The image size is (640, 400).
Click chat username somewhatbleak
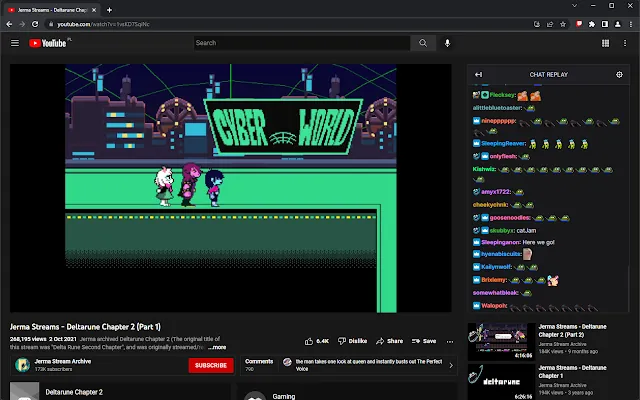pos(496,293)
